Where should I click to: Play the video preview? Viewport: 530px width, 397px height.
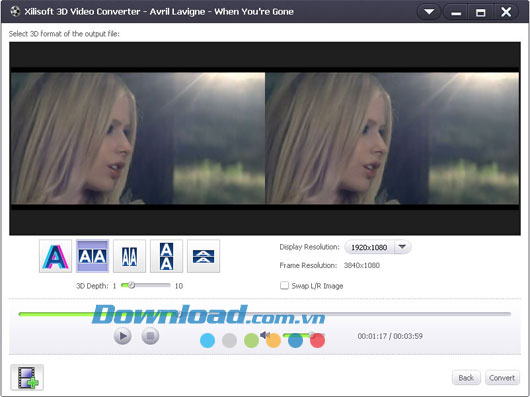coord(122,336)
